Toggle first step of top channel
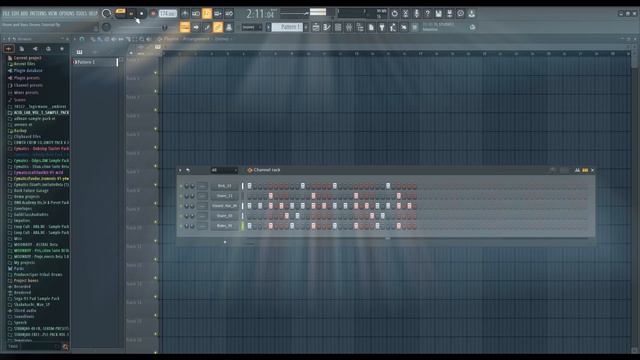640x360 pixels. click(x=249, y=186)
